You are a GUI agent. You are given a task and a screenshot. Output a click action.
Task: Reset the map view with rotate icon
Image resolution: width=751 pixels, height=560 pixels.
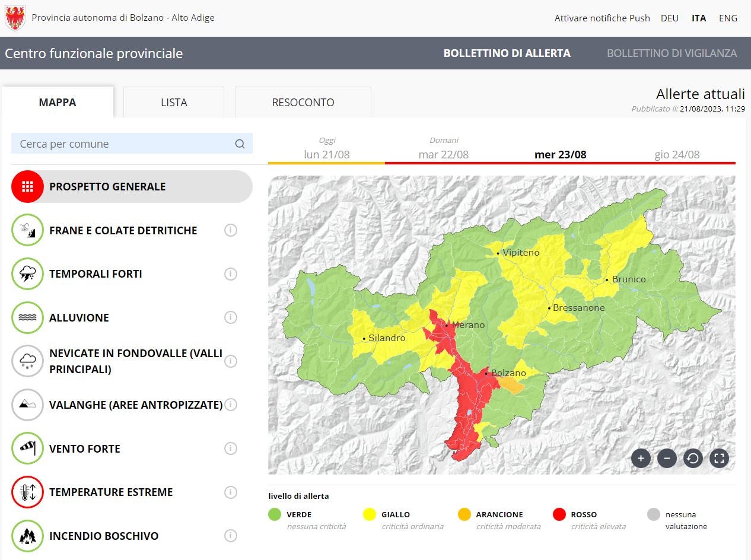click(693, 458)
